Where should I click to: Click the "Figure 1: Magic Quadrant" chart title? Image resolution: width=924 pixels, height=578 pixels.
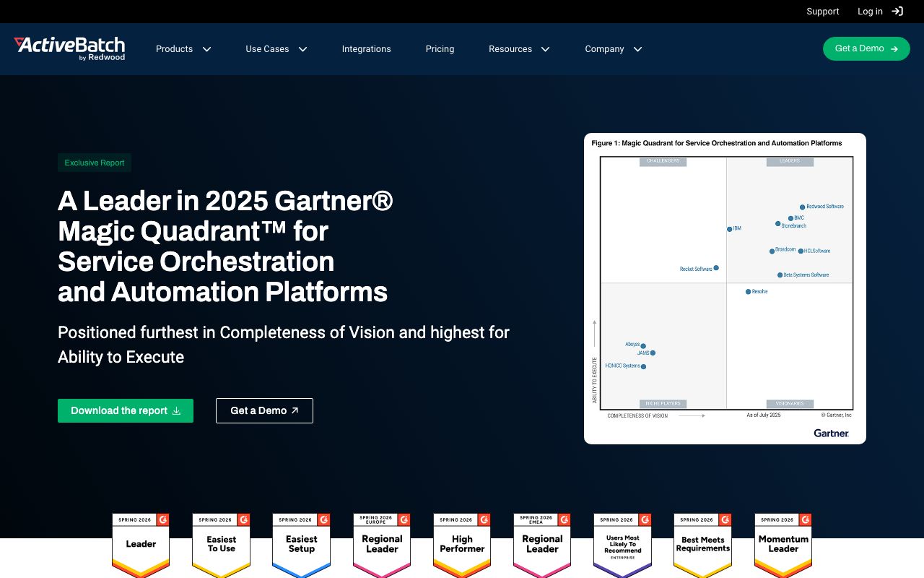(x=717, y=143)
